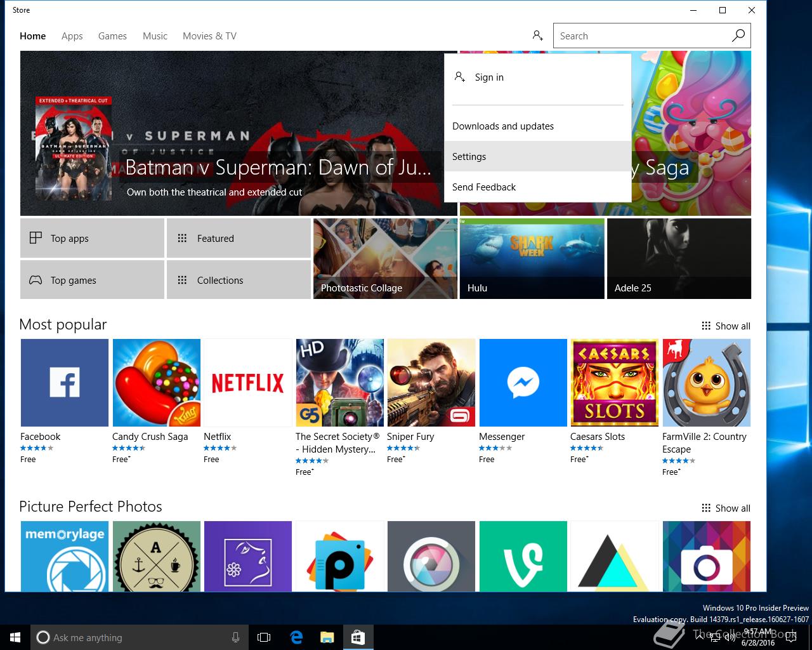Viewport: 812px width, 650px height.
Task: Open the gray camera lens app icon
Action: coord(431,556)
